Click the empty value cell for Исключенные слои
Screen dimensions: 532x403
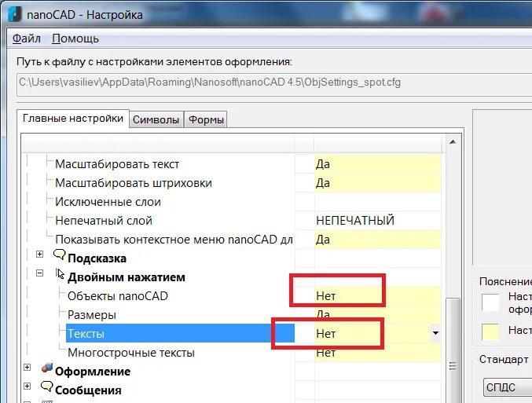coord(378,202)
